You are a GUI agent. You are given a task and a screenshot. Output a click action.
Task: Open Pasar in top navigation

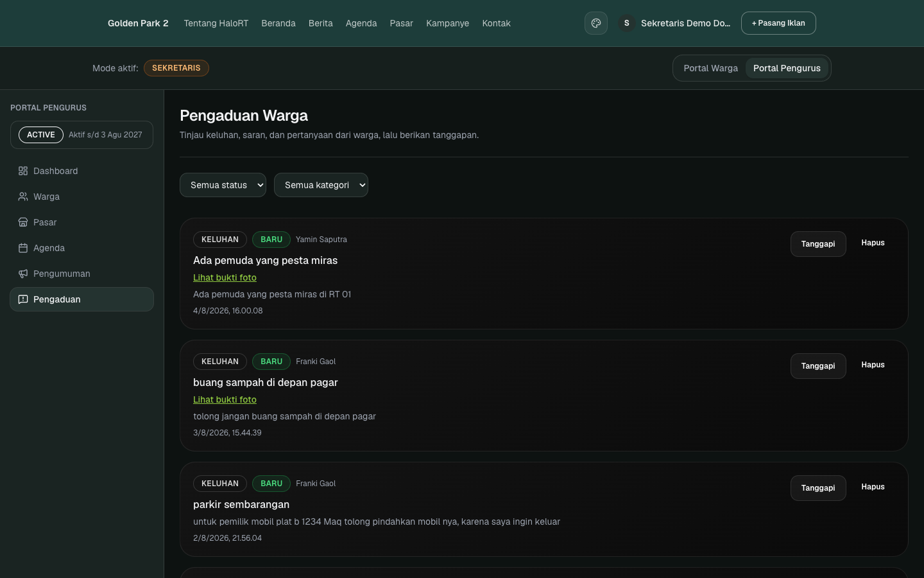tap(402, 23)
